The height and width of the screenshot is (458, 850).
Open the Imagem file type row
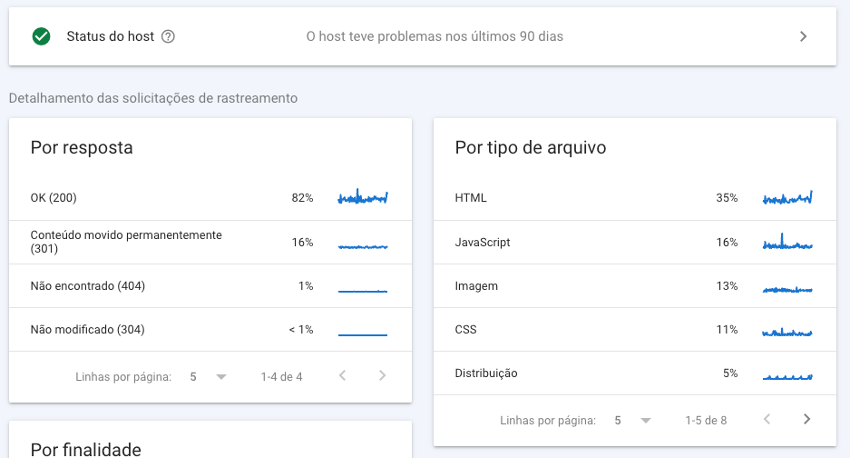(x=635, y=286)
